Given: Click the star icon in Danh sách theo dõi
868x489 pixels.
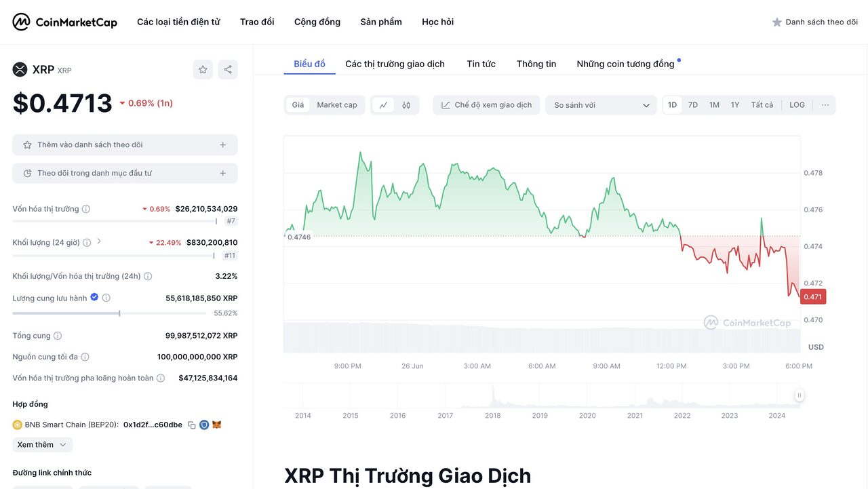Looking at the screenshot, I should [777, 22].
